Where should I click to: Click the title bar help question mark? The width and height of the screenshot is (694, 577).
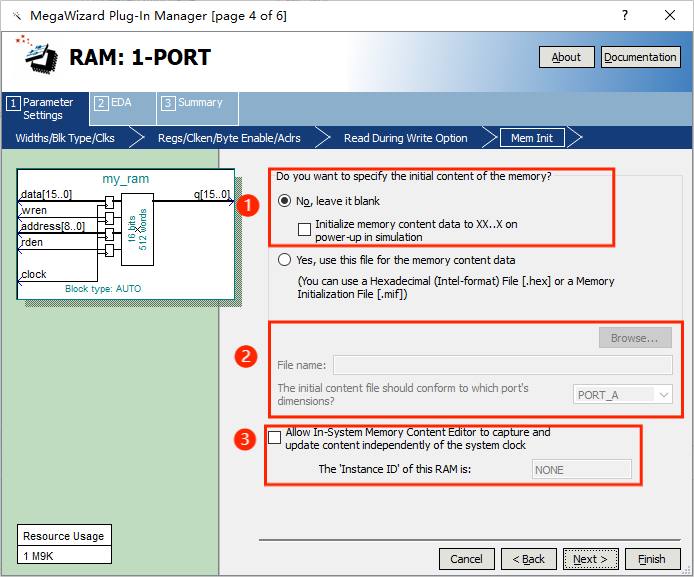coord(625,15)
